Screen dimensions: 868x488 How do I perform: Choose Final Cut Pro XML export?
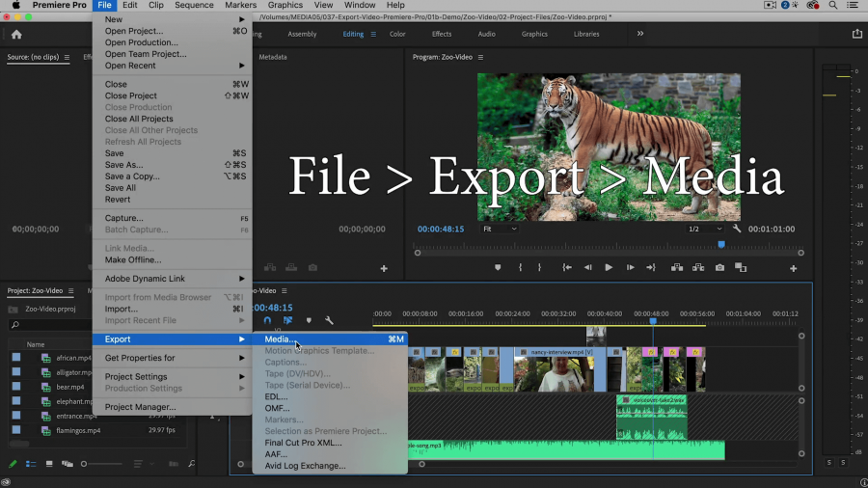tap(330, 443)
